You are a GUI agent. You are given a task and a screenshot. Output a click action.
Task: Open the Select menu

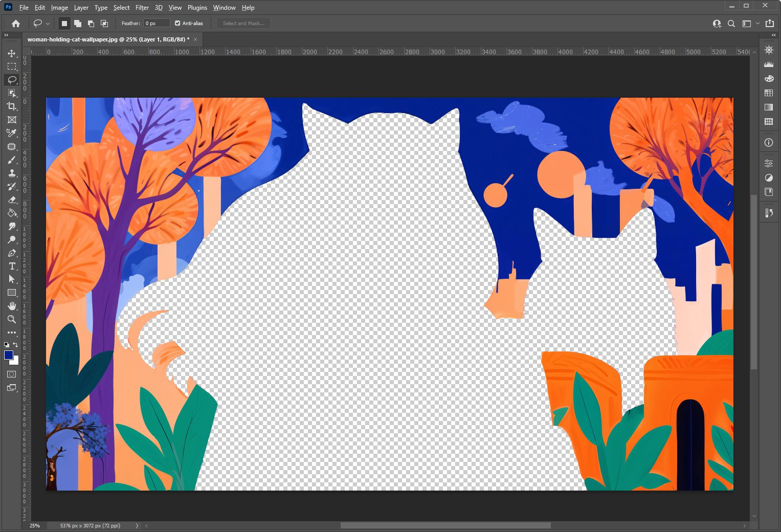(121, 8)
